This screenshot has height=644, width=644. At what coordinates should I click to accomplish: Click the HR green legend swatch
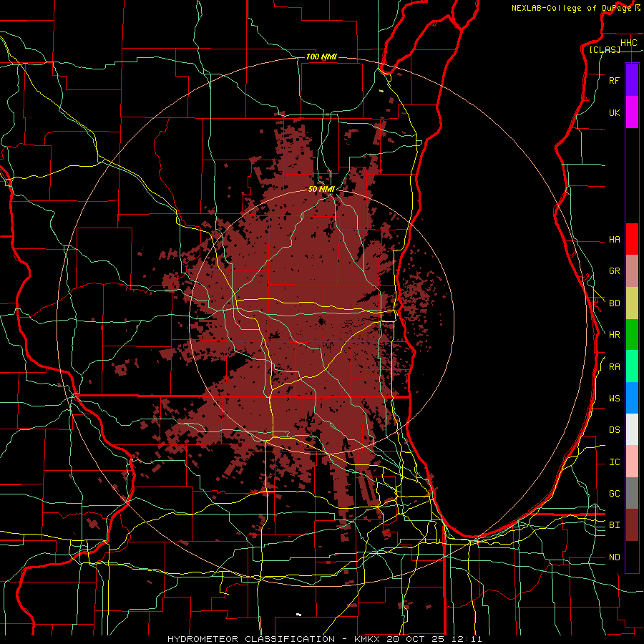[632, 335]
